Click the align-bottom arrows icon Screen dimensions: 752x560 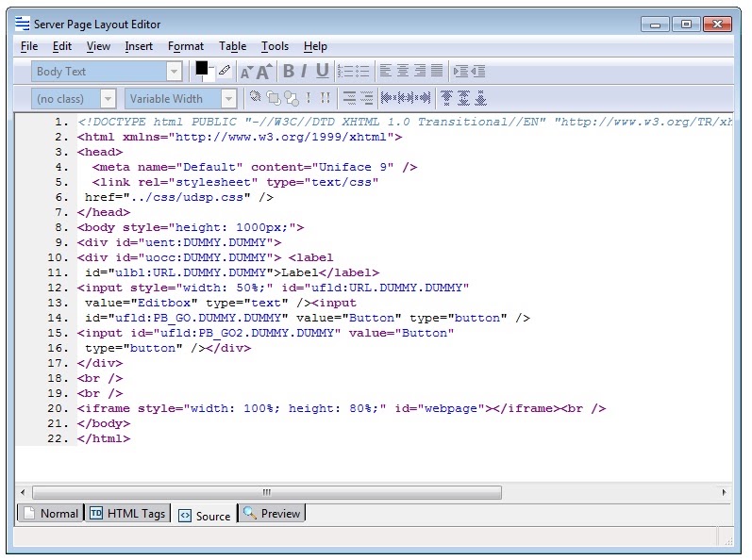(480, 98)
